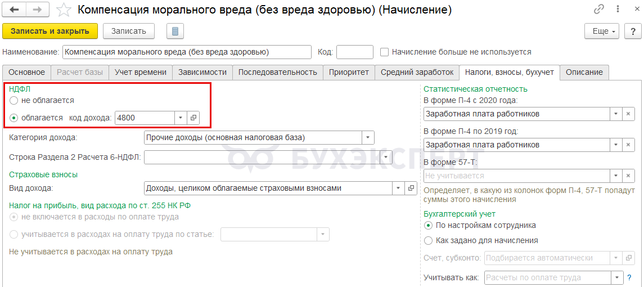644x287 pixels.
Task: Open Счет, субконто record with open icon
Action: (628, 258)
